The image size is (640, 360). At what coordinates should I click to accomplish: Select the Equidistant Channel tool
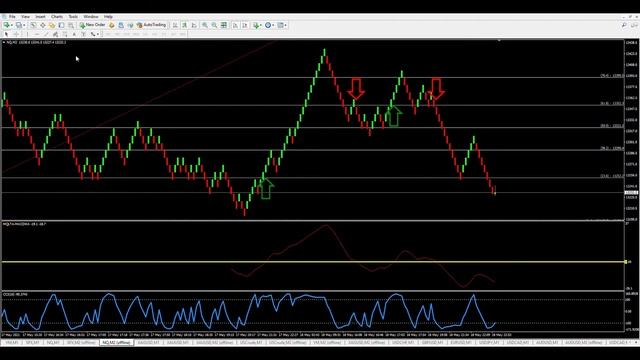coord(55,34)
